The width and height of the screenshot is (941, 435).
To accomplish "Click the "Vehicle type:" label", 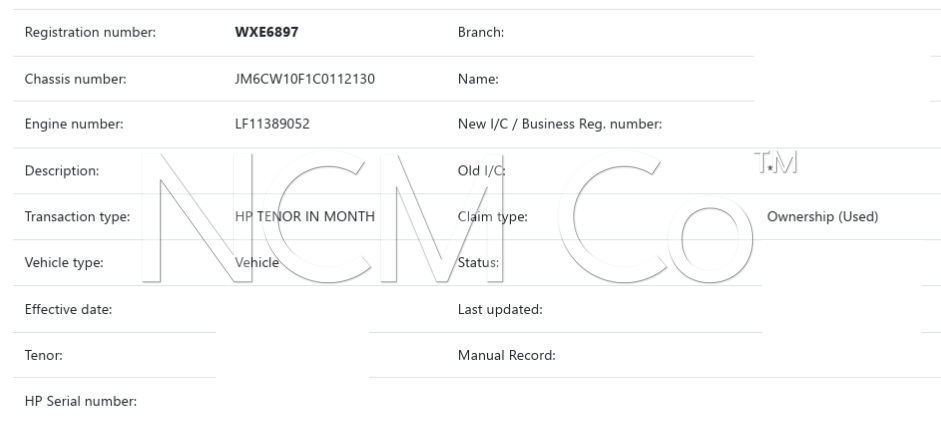I will click(x=64, y=263).
